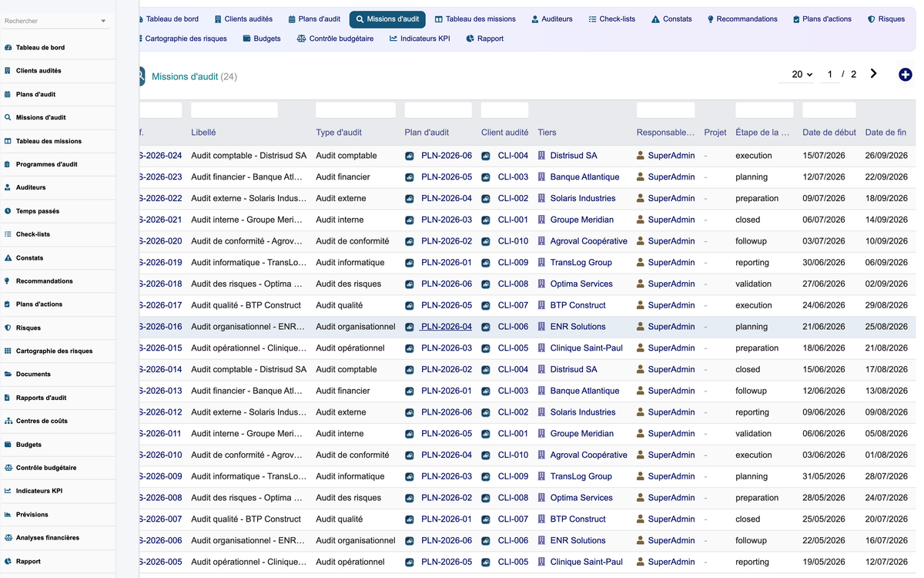Image resolution: width=924 pixels, height=578 pixels.
Task: Open PLN-2026-04 link in ENR Solutions row
Action: coord(447,327)
